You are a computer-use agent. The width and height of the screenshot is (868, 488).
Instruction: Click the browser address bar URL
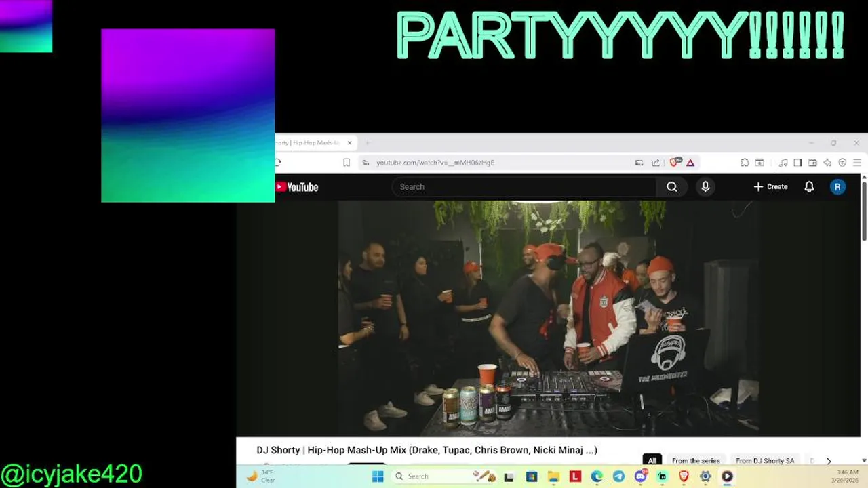(x=435, y=163)
